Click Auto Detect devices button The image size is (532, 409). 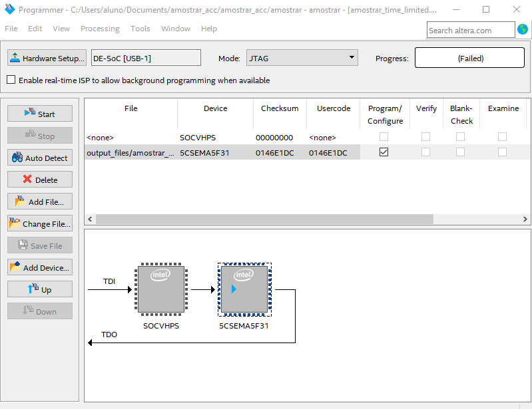coord(40,158)
